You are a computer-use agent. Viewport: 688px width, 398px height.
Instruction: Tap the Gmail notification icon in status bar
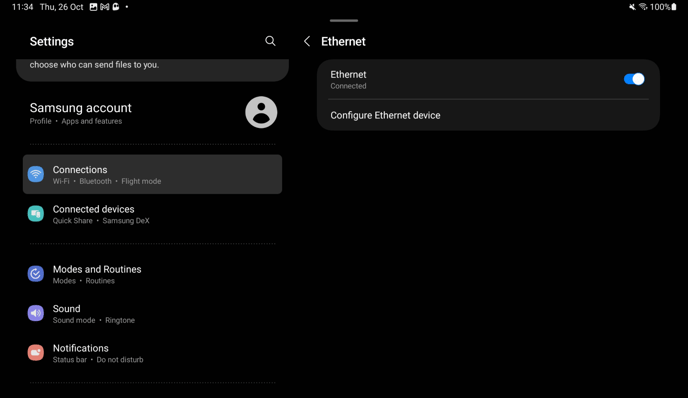coord(104,7)
